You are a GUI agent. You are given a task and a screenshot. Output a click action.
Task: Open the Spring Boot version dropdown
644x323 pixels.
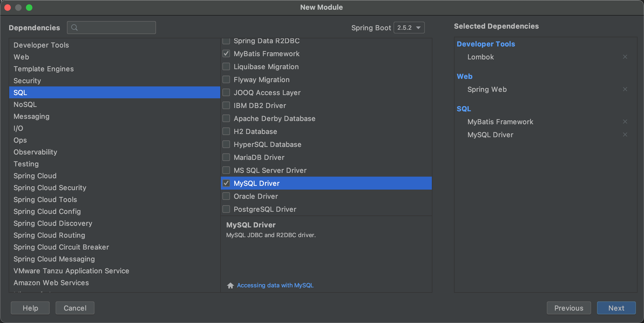pyautogui.click(x=409, y=28)
